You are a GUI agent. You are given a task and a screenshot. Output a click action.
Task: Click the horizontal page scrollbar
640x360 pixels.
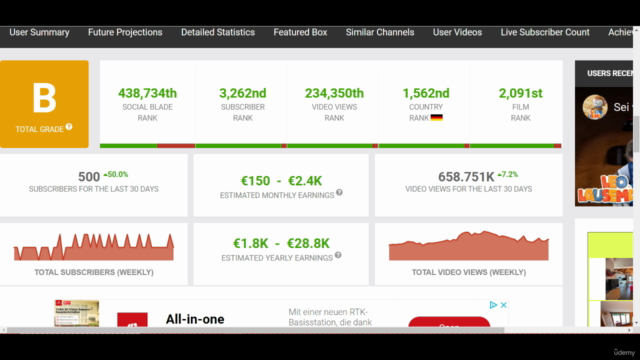[x=255, y=330]
